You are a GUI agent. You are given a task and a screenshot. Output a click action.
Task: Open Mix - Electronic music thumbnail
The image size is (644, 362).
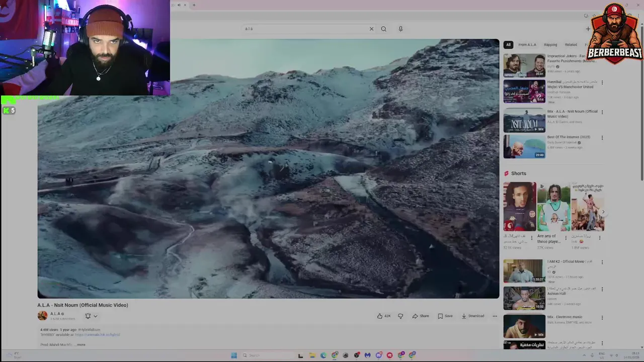(524, 326)
